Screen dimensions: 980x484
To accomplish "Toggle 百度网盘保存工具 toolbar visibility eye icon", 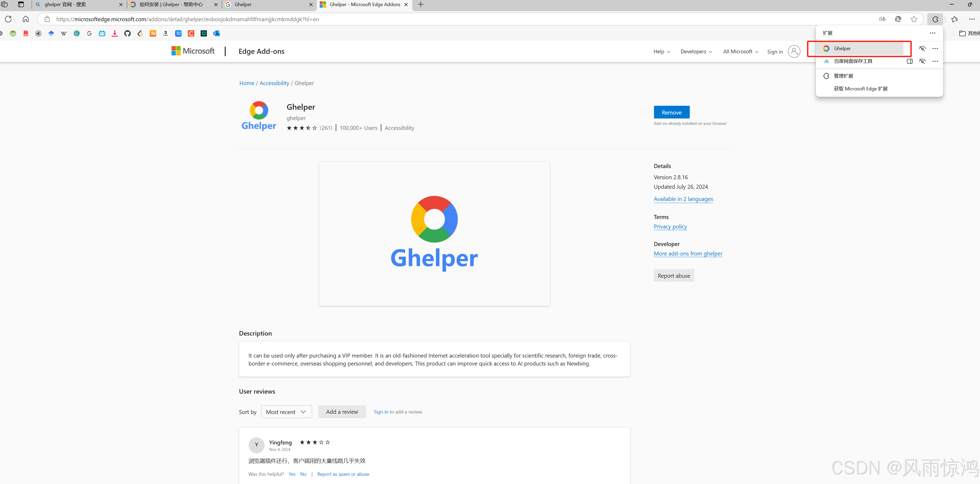I will click(x=922, y=61).
